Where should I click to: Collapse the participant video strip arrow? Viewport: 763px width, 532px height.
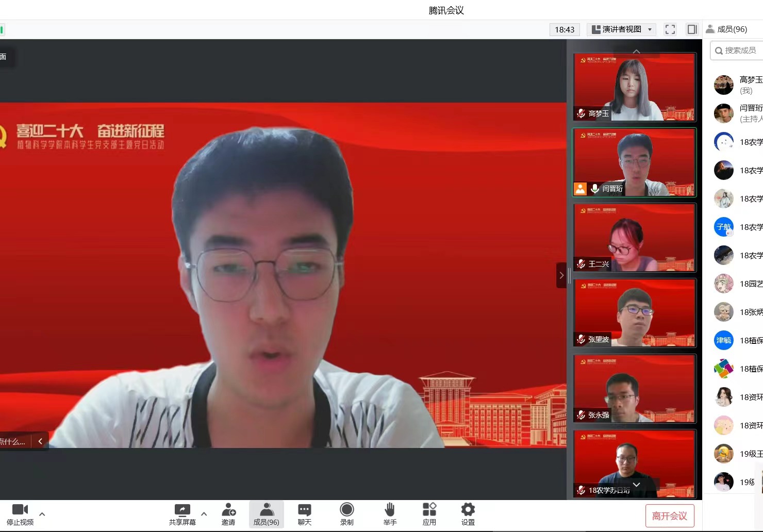pos(561,275)
